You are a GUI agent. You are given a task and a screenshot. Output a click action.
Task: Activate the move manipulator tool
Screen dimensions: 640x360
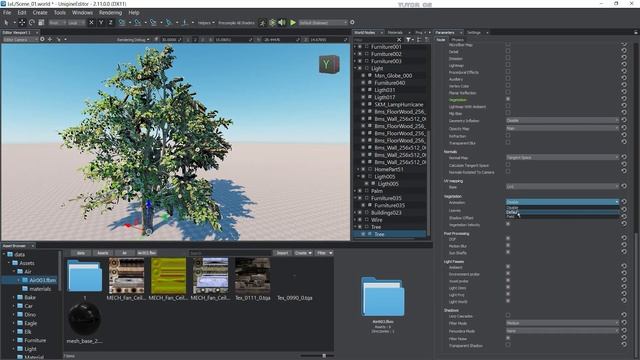coord(22,22)
